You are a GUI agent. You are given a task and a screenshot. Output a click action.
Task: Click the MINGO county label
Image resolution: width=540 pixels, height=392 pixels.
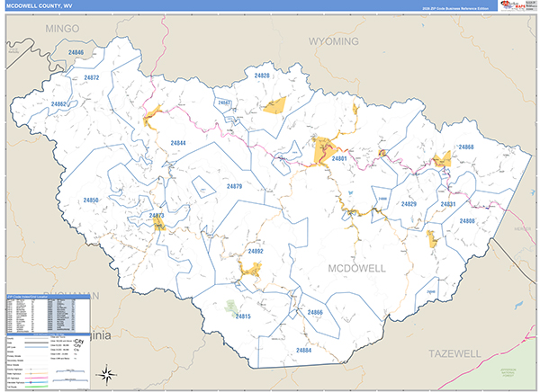click(x=62, y=29)
